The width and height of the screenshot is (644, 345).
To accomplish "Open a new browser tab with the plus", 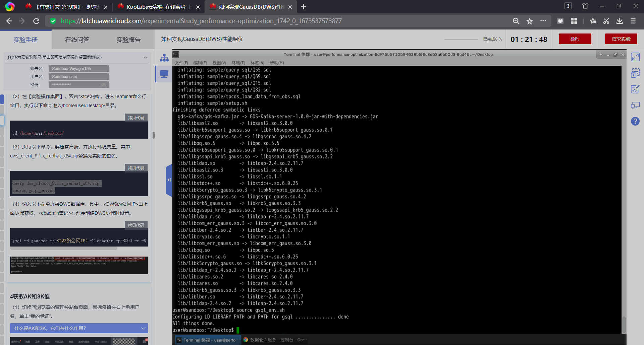I will click(x=304, y=7).
